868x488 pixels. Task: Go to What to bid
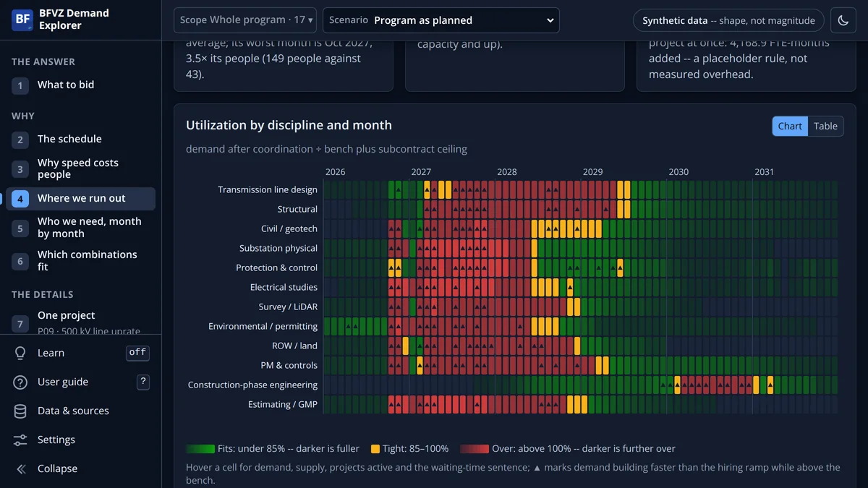[81, 85]
